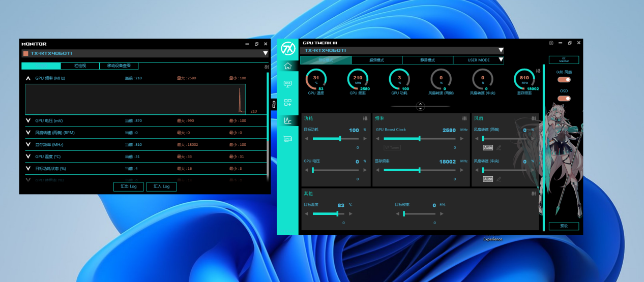The height and width of the screenshot is (282, 644).
Task: Collapse the GPU 频率 (MHz) graph
Action: click(x=28, y=78)
